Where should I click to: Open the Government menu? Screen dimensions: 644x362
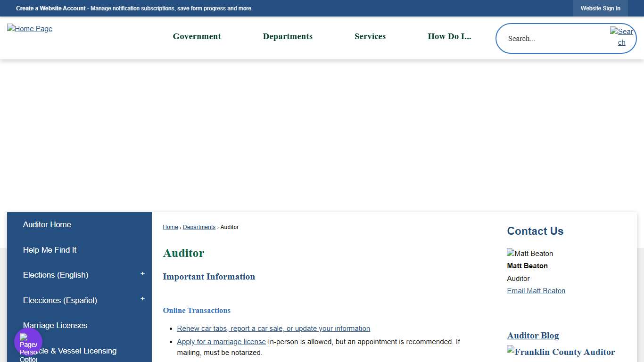pyautogui.click(x=197, y=36)
